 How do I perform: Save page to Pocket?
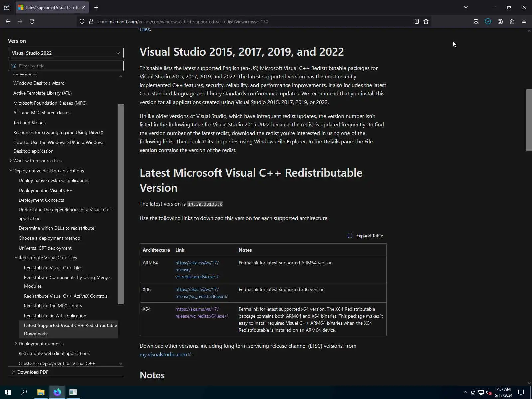point(476,21)
